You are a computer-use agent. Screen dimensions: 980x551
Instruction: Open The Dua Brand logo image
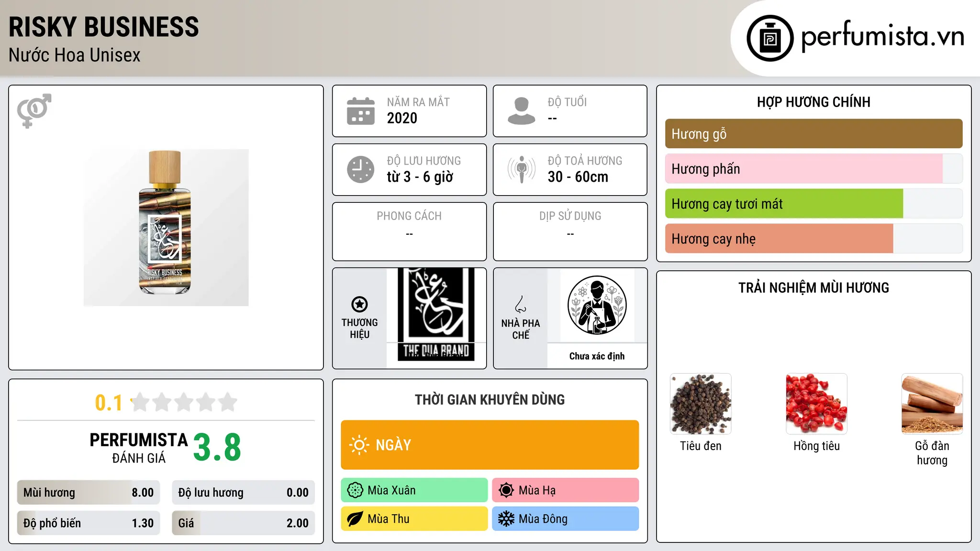click(436, 314)
